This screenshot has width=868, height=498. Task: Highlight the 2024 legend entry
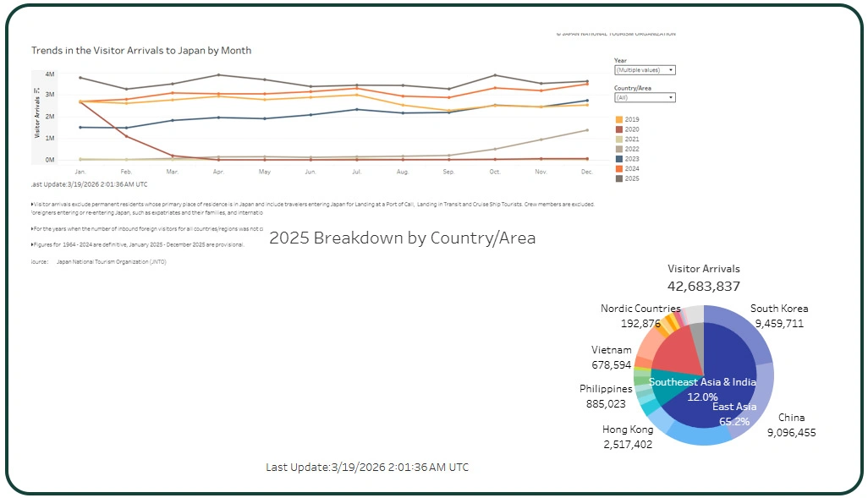tap(630, 168)
